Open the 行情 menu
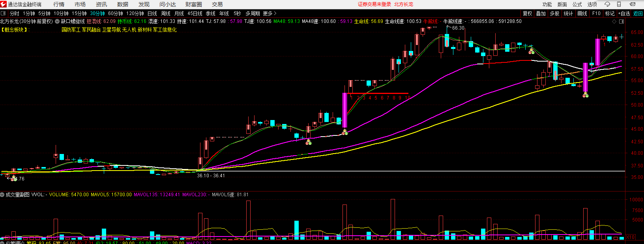Screen dimensions: 644x244 [x=59, y=4]
